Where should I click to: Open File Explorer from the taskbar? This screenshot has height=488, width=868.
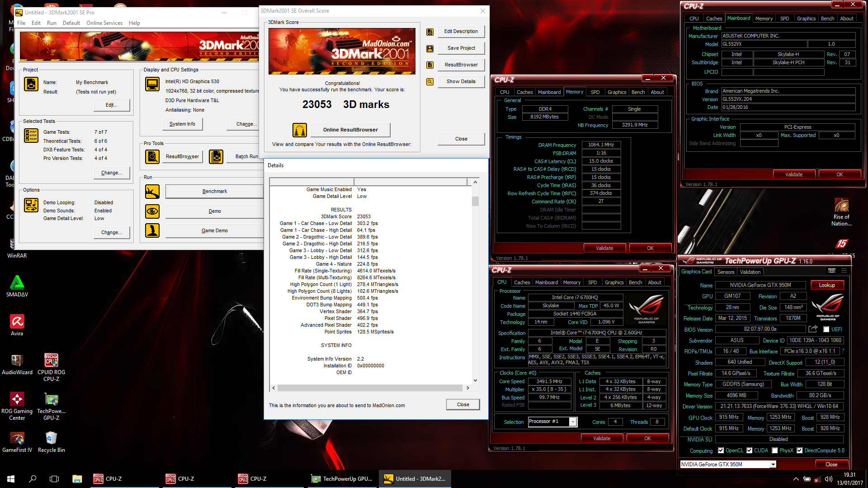click(77, 479)
